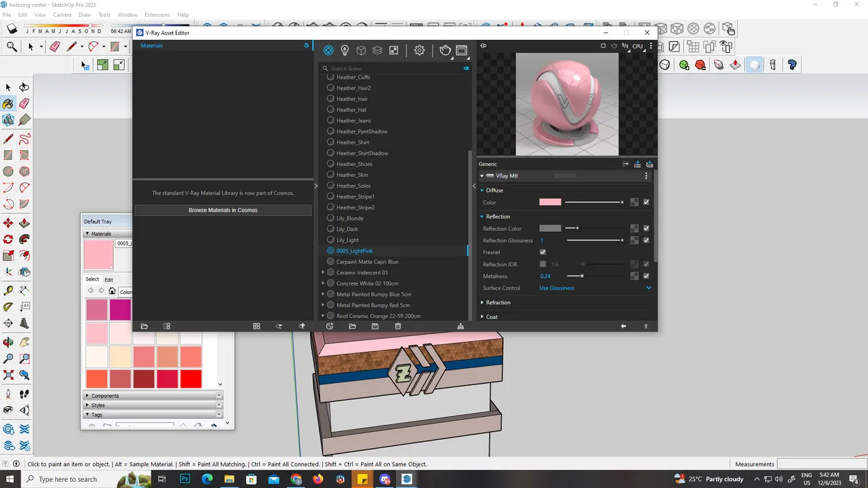
Task: Select the Push/Pull tool
Action: (x=24, y=223)
